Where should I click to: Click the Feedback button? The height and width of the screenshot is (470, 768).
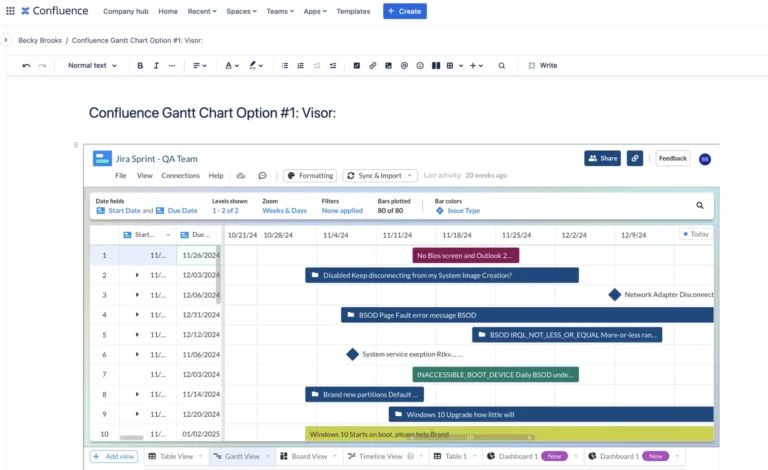pyautogui.click(x=672, y=158)
